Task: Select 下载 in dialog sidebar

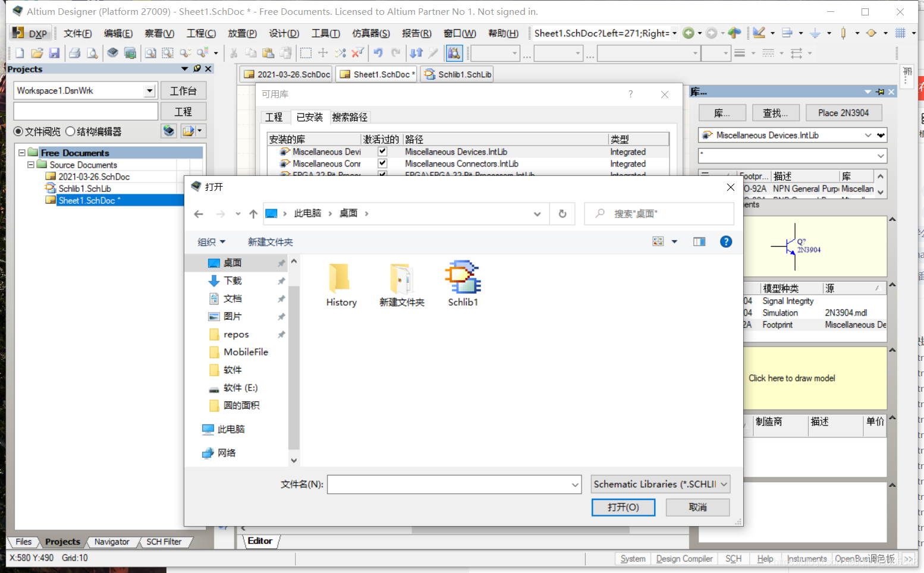Action: click(x=232, y=281)
